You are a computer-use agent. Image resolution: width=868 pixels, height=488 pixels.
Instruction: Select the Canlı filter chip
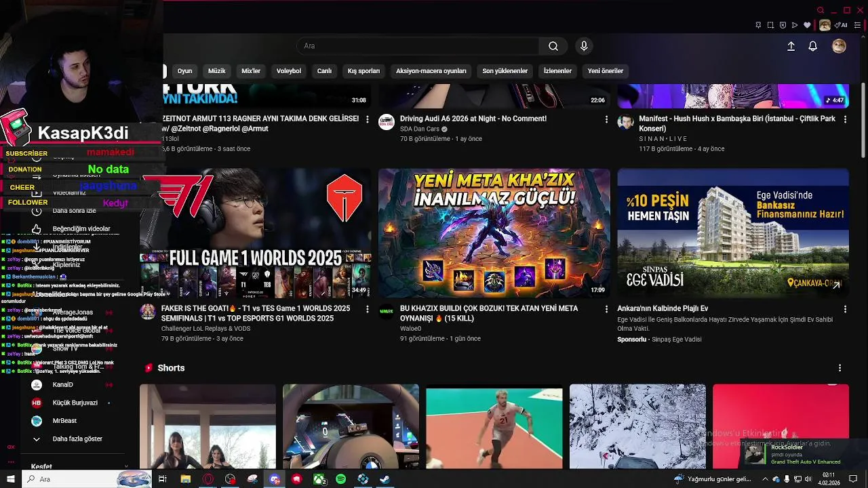[325, 70]
